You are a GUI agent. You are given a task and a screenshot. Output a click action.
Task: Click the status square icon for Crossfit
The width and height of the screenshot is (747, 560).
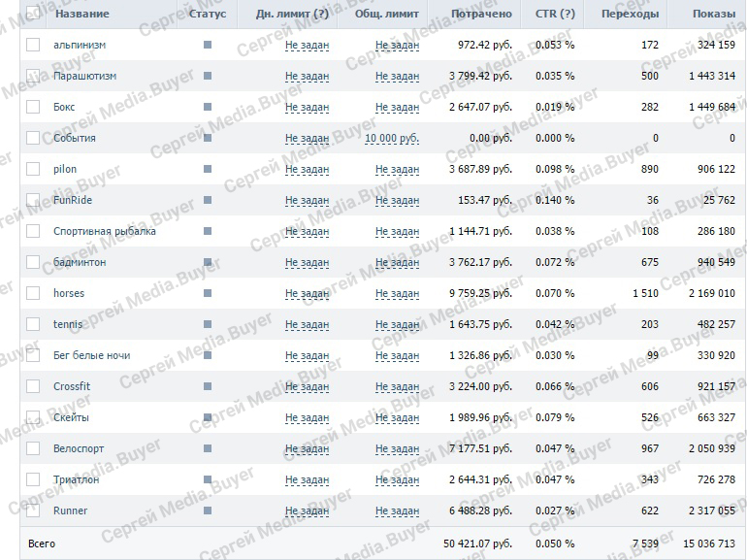coord(208,386)
